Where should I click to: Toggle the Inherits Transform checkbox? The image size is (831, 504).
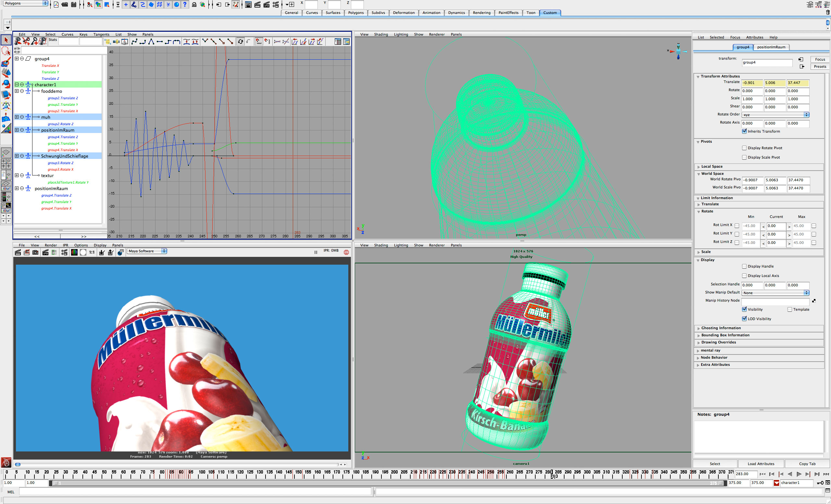744,131
